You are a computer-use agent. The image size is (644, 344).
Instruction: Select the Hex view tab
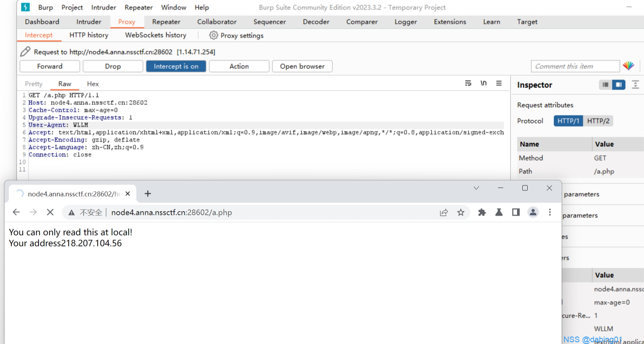click(x=93, y=84)
